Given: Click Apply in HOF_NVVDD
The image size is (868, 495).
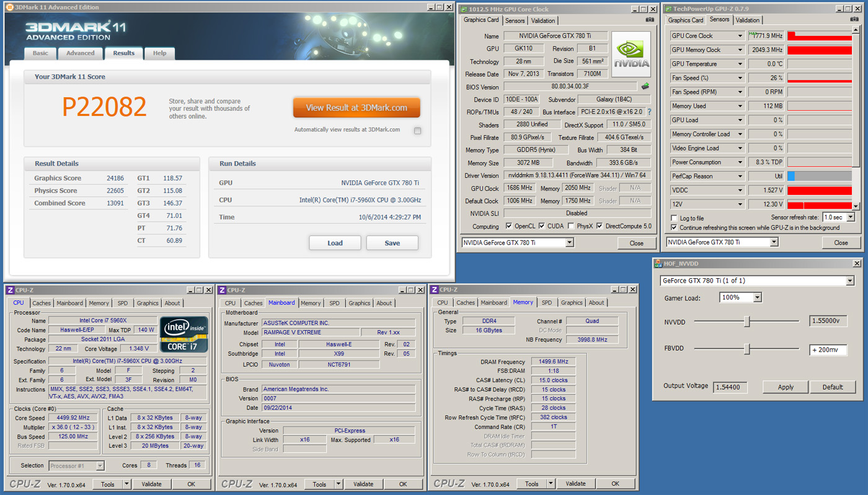Looking at the screenshot, I should 786,387.
